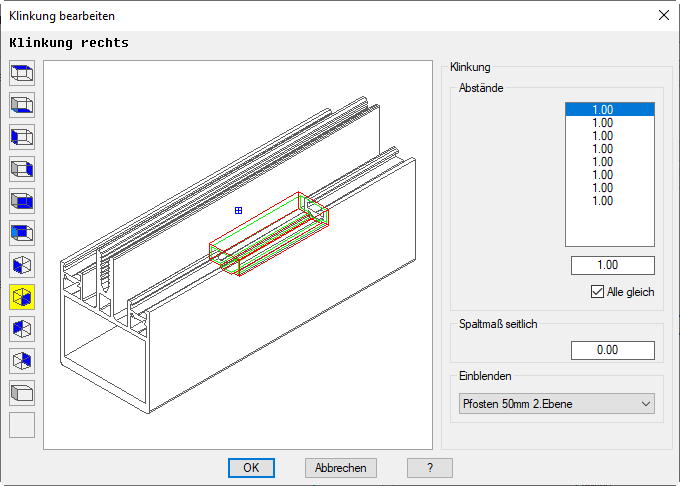Select the top face view cube icon
Screen dimensions: 680x486
tap(22, 73)
